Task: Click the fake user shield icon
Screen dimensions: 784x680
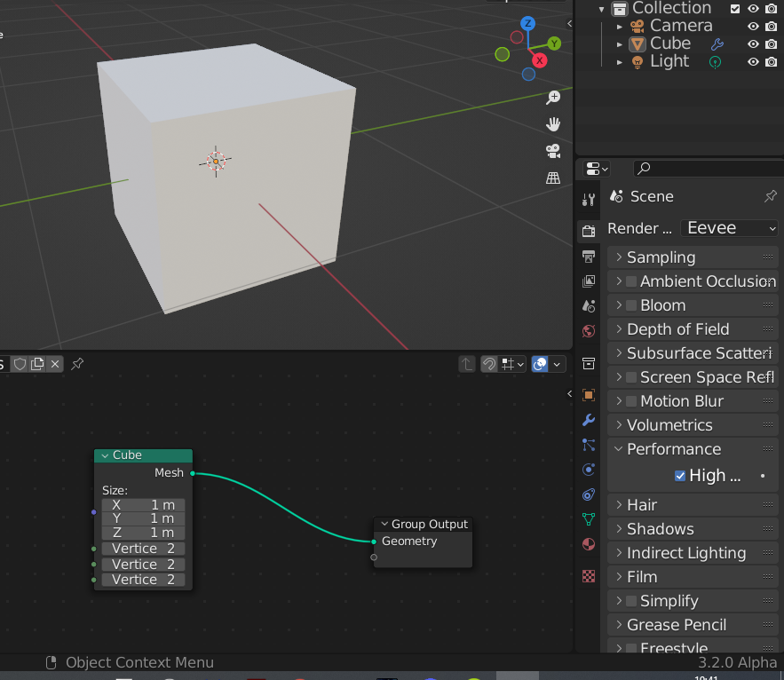Action: point(20,364)
